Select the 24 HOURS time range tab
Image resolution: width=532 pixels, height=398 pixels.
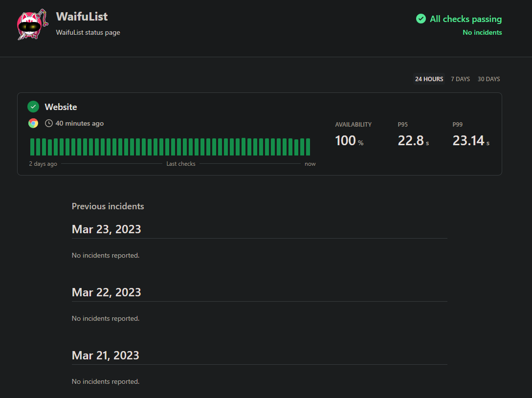tap(429, 79)
